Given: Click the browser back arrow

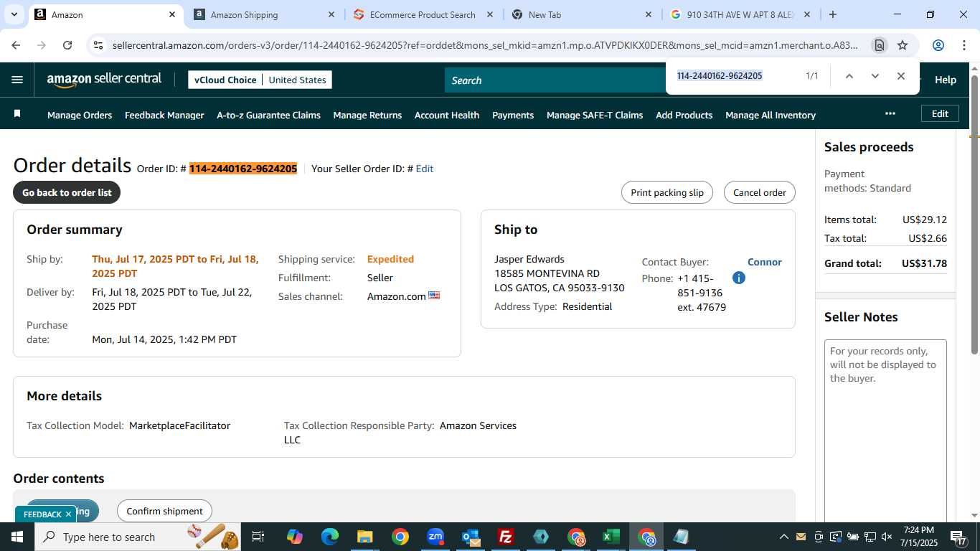Looking at the screenshot, I should 16,45.
